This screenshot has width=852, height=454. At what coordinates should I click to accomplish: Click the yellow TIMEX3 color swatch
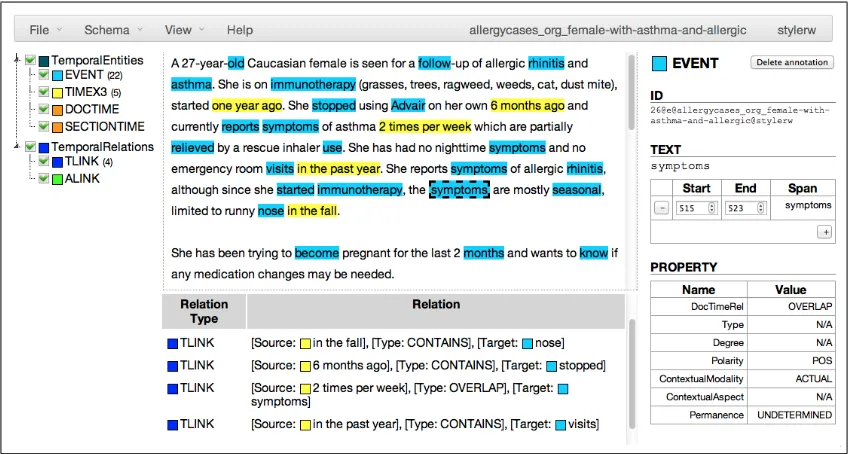click(57, 93)
